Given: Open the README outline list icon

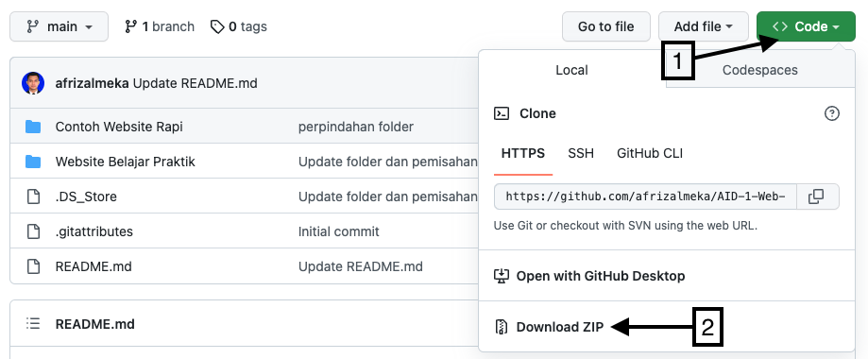Looking at the screenshot, I should [x=33, y=323].
